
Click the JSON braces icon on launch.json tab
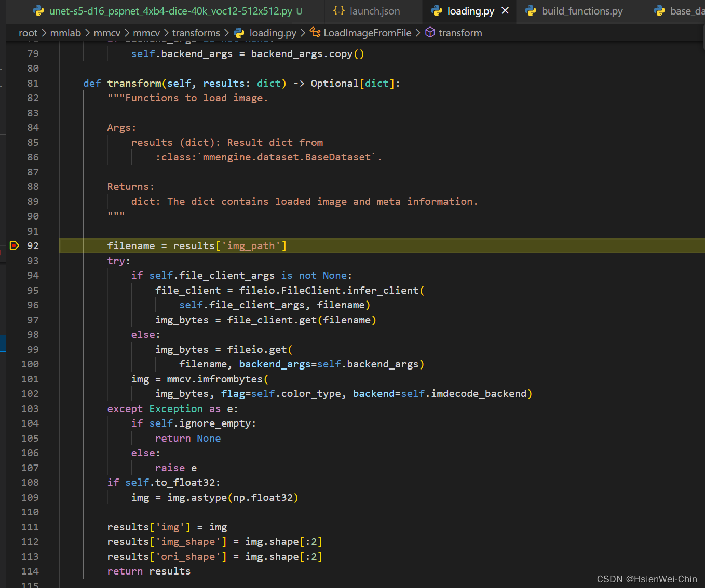click(x=339, y=11)
